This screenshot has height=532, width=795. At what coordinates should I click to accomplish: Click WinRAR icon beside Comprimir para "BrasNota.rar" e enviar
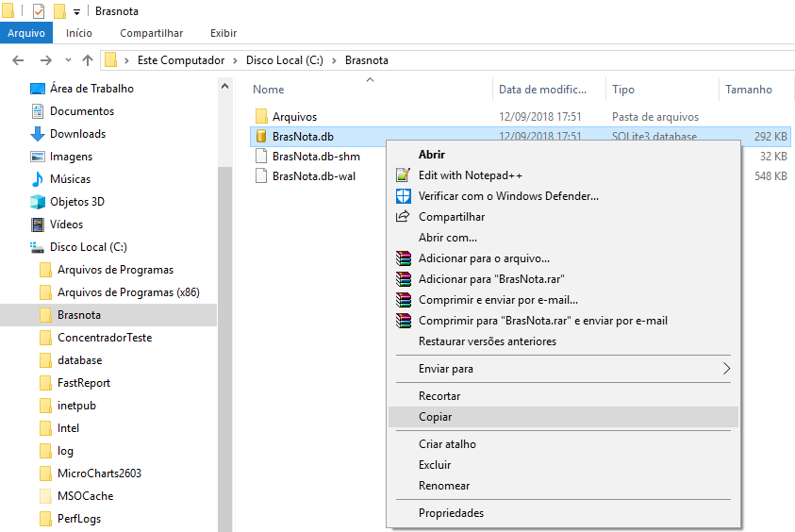point(404,321)
